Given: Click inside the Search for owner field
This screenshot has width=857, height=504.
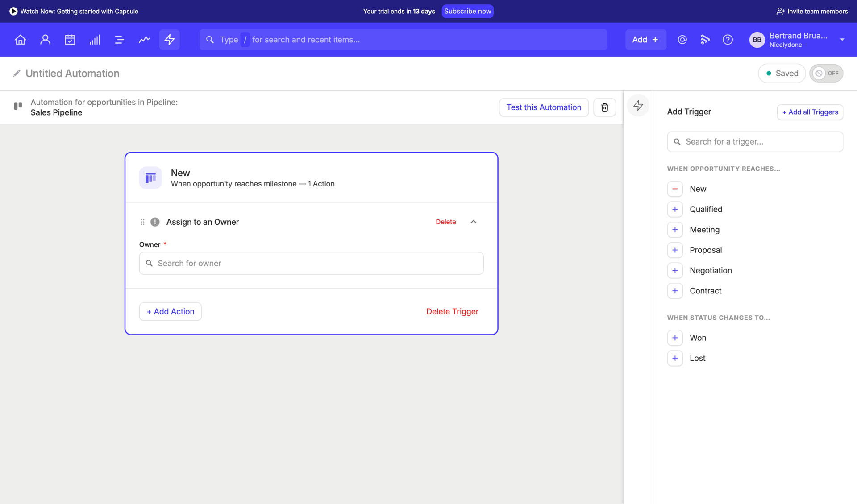Looking at the screenshot, I should 311,263.
